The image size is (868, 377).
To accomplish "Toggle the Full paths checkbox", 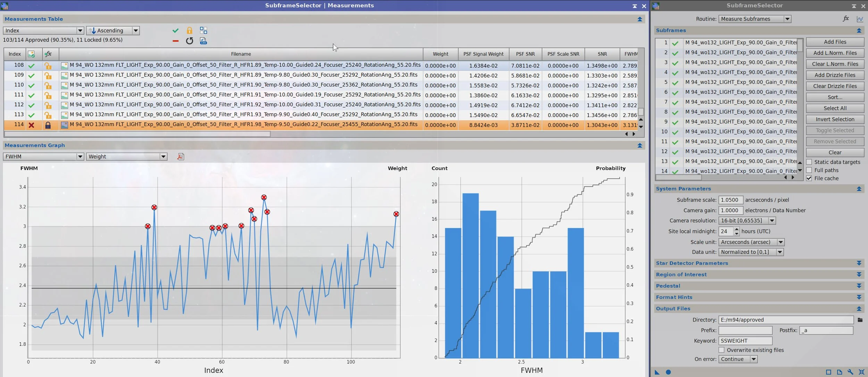I will [x=809, y=170].
